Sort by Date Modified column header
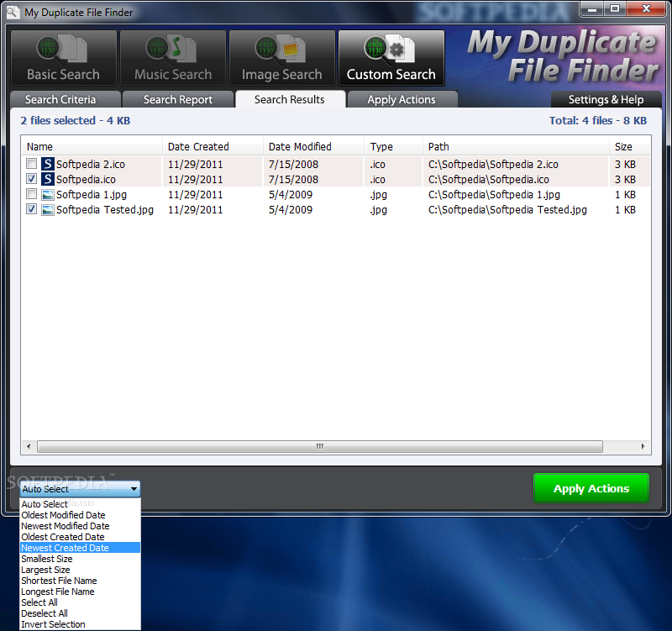Viewport: 672px width, 631px height. pos(313,146)
